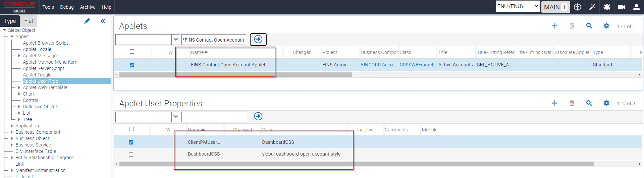This screenshot has height=178, width=644.
Task: Open the workspace cube icon in top bar
Action: (x=577, y=7)
